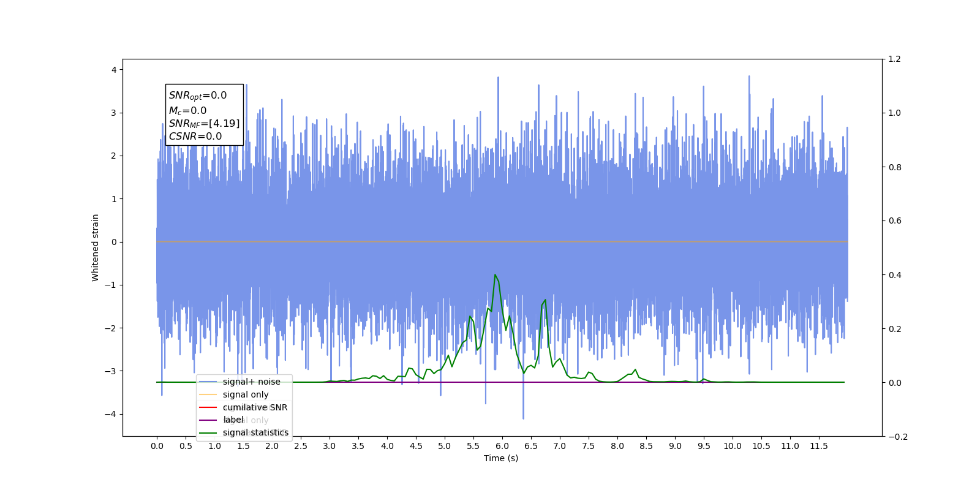
Task: Click the 0.4 tick on right axis
Action: click(x=895, y=275)
